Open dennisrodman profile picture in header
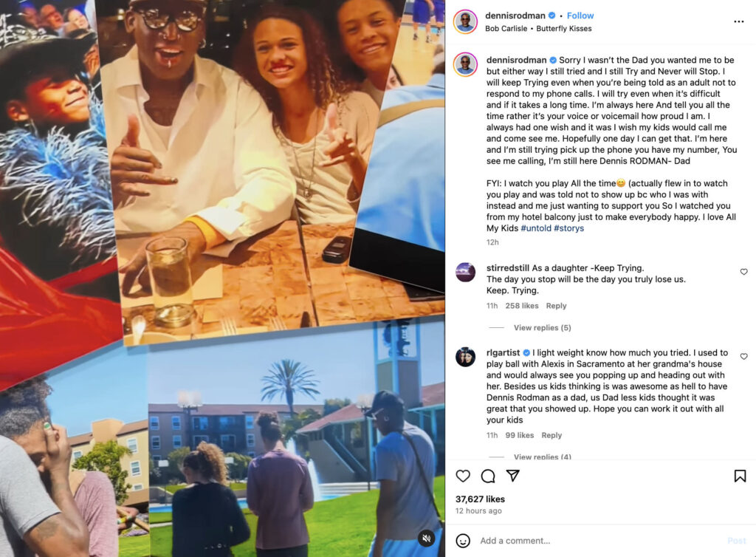Screen dimensions: 756x557 click(465, 21)
